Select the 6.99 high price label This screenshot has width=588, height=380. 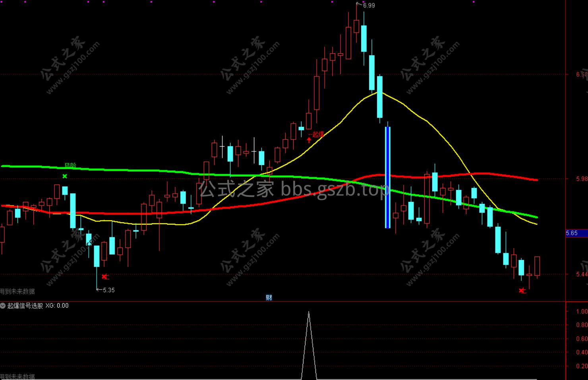pyautogui.click(x=369, y=6)
